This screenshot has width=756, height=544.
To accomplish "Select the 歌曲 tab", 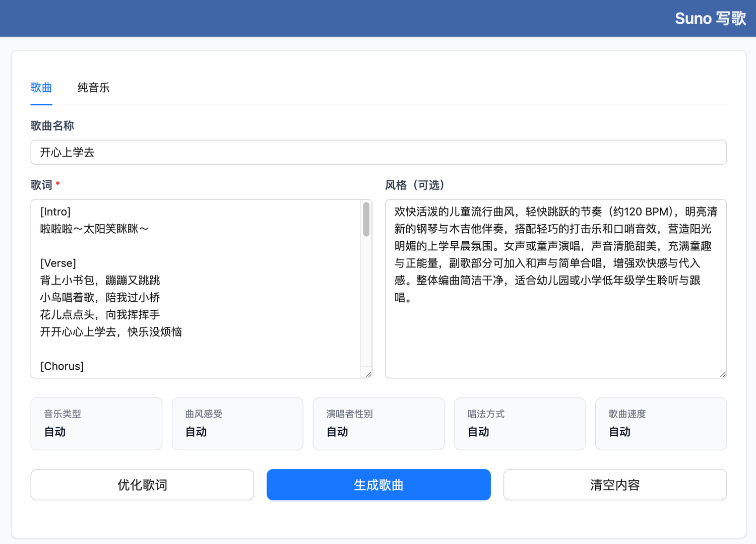I will pos(41,88).
